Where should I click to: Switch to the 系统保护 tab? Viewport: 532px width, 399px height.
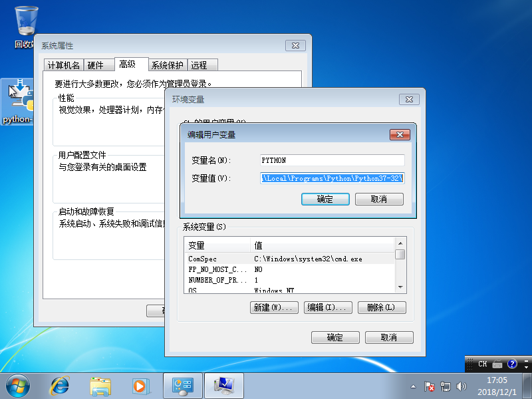[x=168, y=65]
